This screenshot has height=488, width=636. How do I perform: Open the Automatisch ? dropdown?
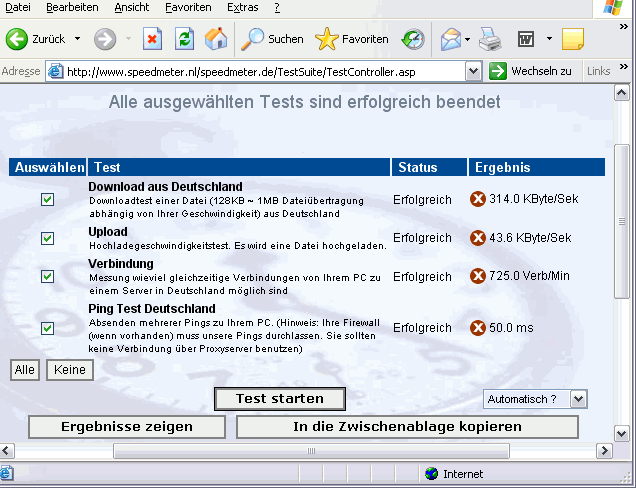tap(578, 399)
